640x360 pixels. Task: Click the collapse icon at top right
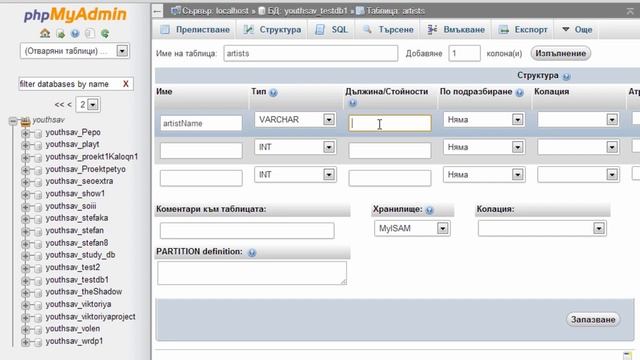pyautogui.click(x=630, y=11)
